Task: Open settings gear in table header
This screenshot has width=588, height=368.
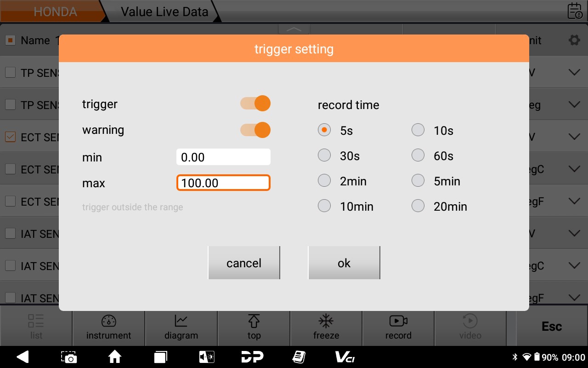Action: [574, 40]
